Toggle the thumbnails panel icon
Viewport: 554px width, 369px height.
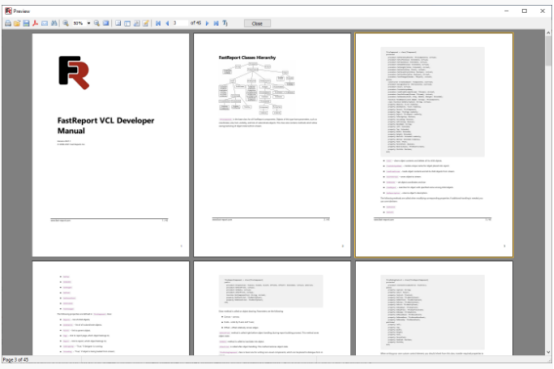127,23
